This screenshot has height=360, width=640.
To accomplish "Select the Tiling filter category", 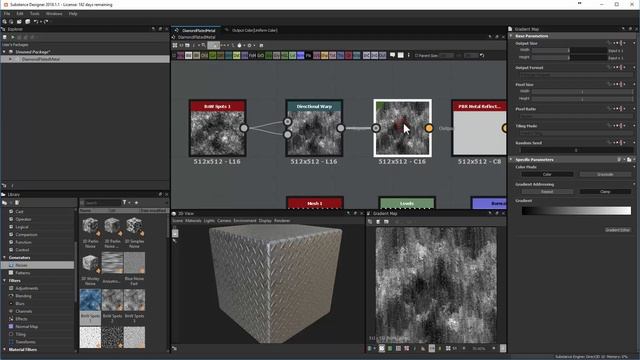I will tap(20, 334).
